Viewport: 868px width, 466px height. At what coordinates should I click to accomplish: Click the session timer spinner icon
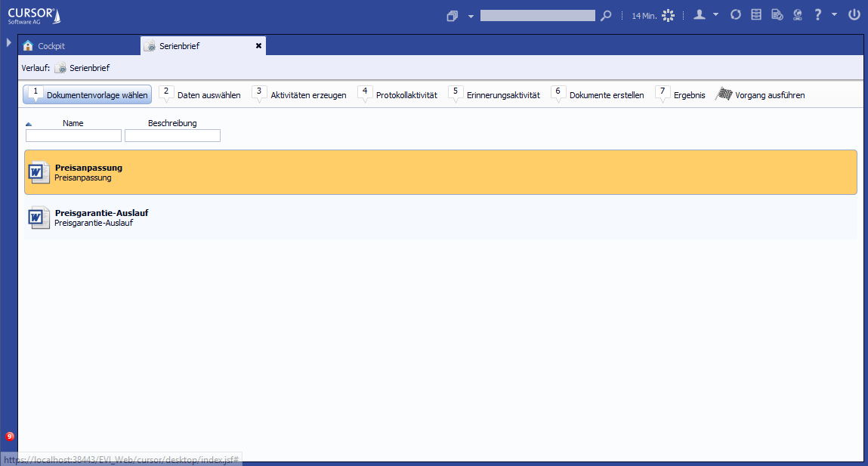667,15
